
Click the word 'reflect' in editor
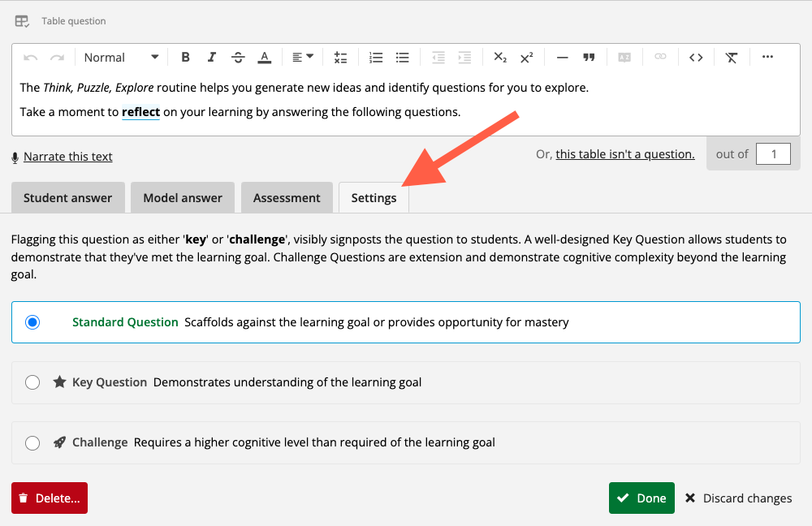tap(140, 112)
